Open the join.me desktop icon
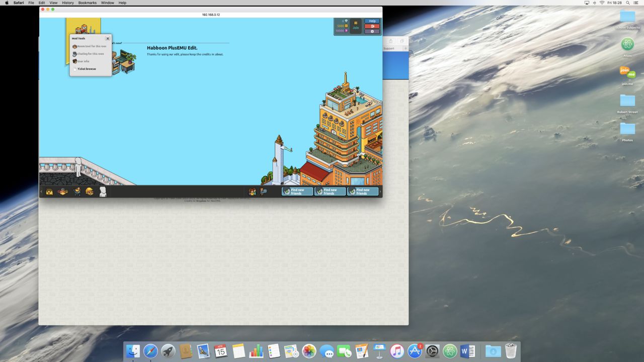The height and width of the screenshot is (362, 644). [627, 75]
